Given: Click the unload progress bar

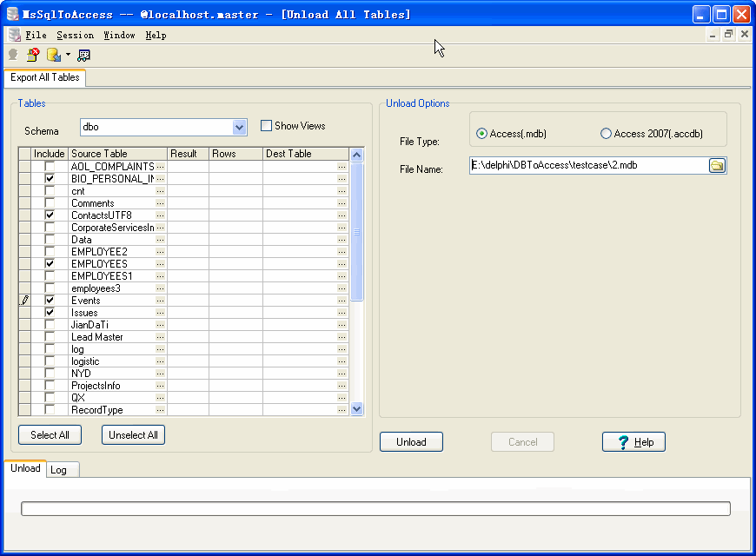Looking at the screenshot, I should pos(375,509).
